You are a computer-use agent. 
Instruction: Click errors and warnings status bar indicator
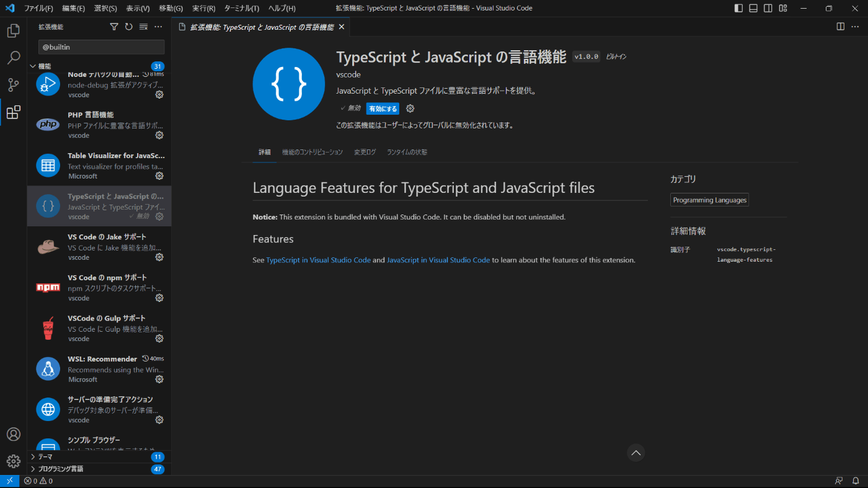pyautogui.click(x=38, y=481)
